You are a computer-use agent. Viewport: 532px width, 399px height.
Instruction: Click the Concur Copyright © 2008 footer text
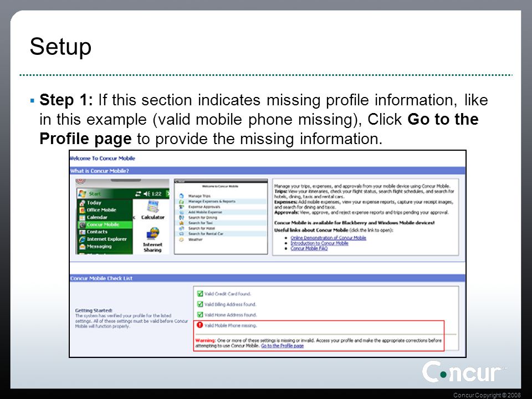click(487, 395)
